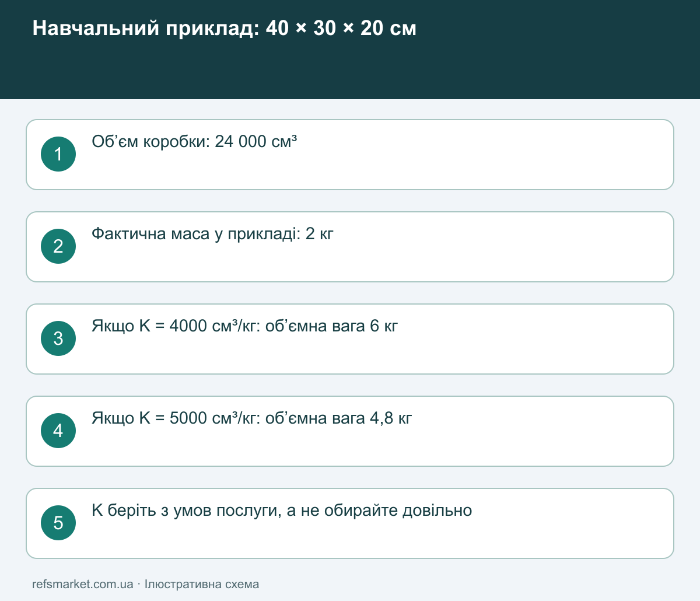Click the number 3 circle badge
This screenshot has width=700, height=601.
pyautogui.click(x=58, y=338)
